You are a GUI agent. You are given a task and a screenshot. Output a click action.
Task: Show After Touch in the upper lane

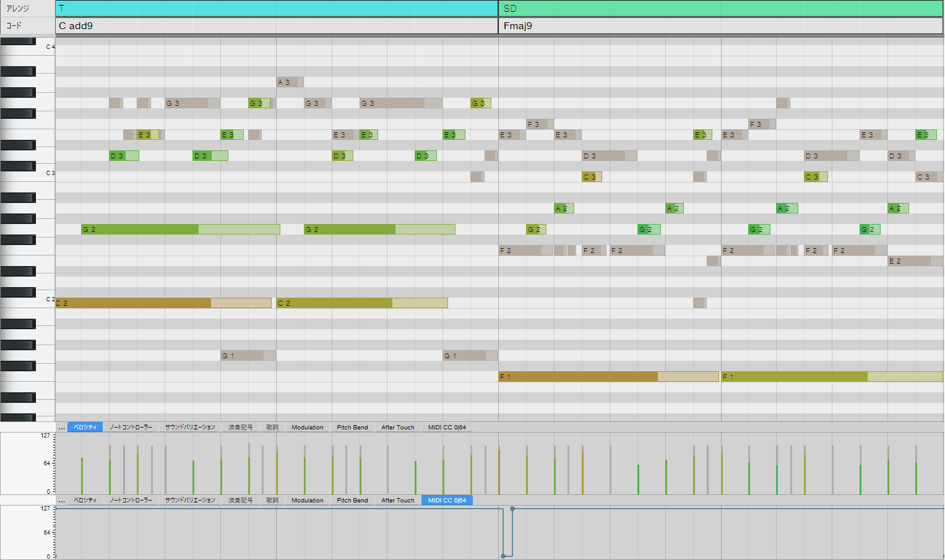tap(398, 427)
